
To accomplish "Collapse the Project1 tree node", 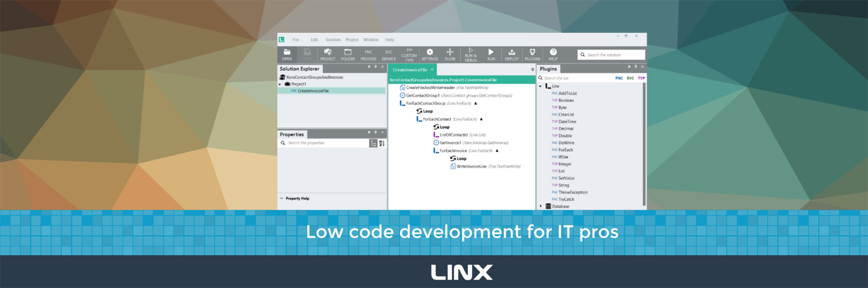I will [280, 84].
